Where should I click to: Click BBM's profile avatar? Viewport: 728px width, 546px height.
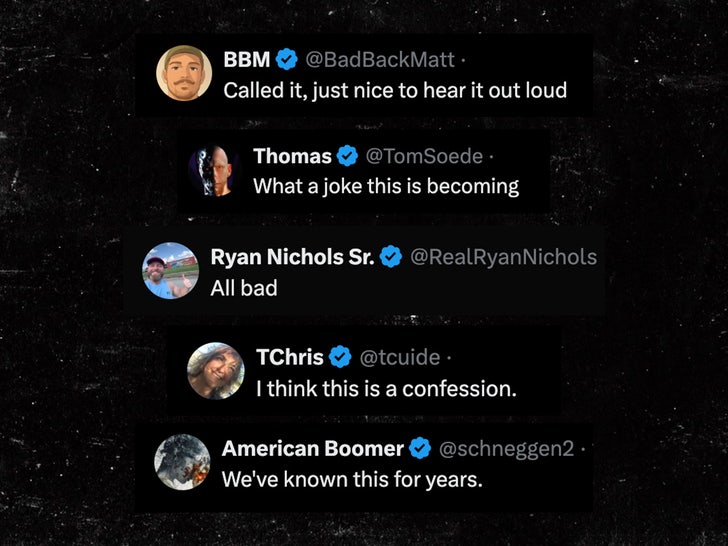click(184, 72)
